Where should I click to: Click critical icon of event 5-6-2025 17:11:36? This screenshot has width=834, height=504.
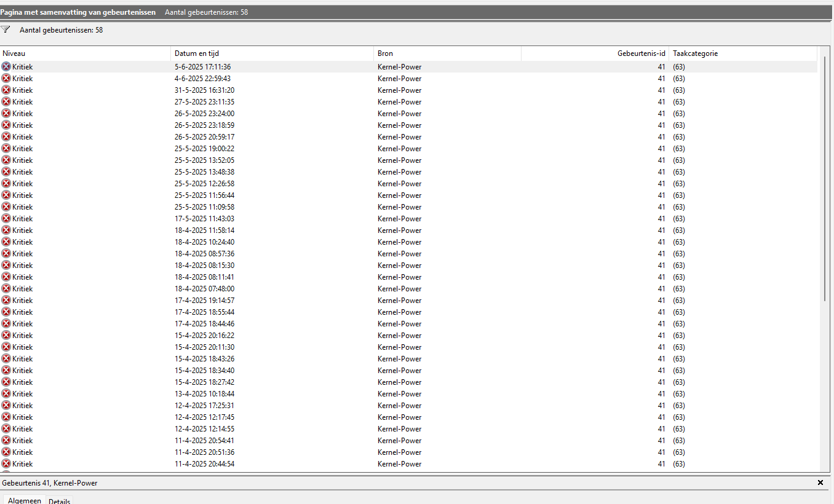6,66
